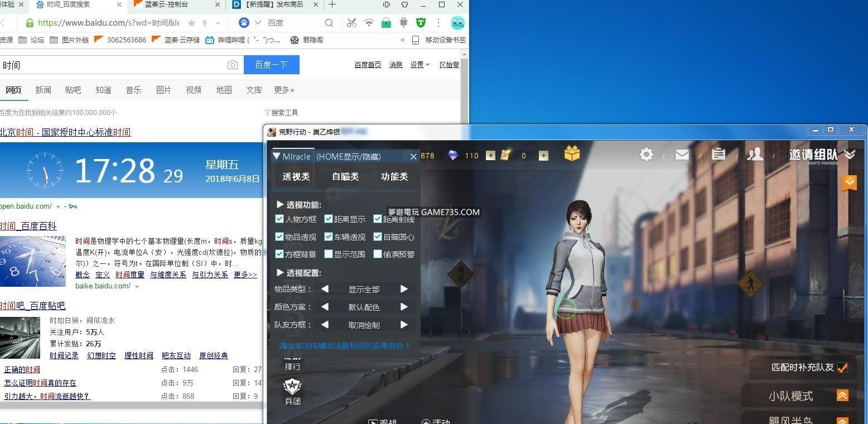
Task: Click the green lock extension icon
Action: pyautogui.click(x=386, y=23)
